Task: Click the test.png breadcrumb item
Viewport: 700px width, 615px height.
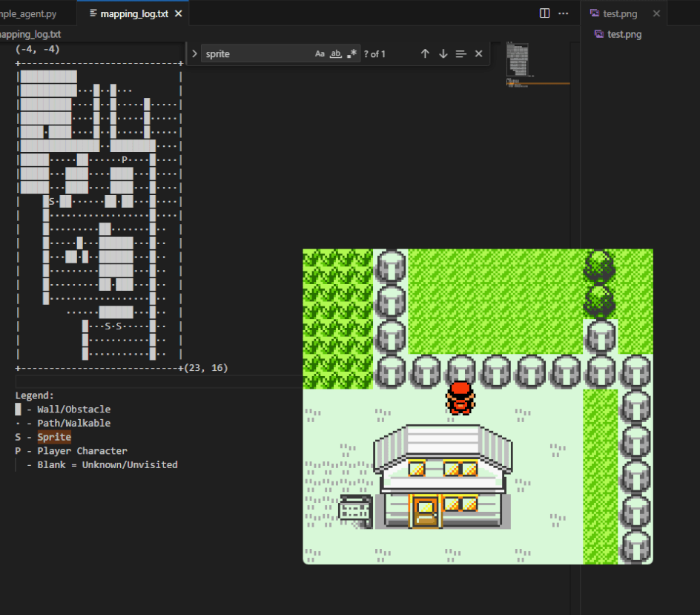Action: [624, 34]
